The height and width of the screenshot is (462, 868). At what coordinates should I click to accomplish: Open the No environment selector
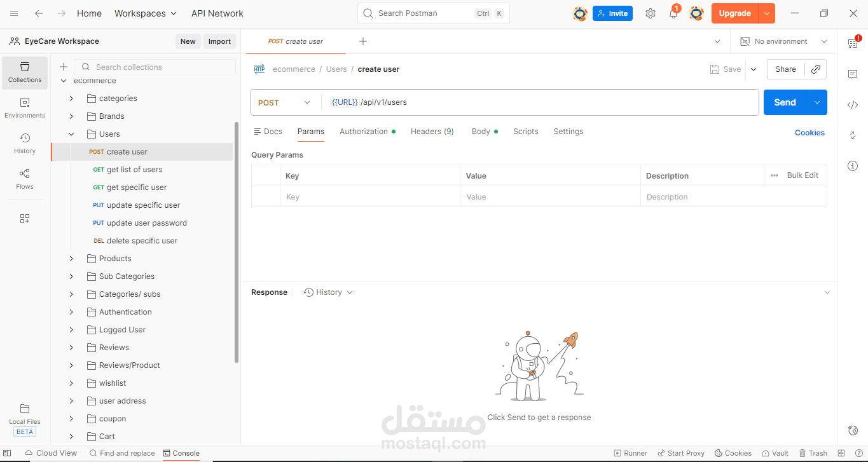783,41
